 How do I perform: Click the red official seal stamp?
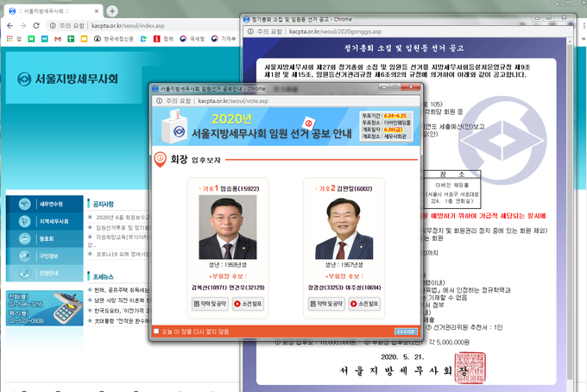point(470,368)
